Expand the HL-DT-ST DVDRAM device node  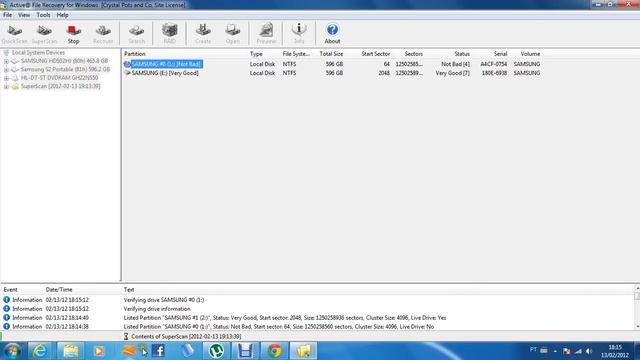(6, 78)
